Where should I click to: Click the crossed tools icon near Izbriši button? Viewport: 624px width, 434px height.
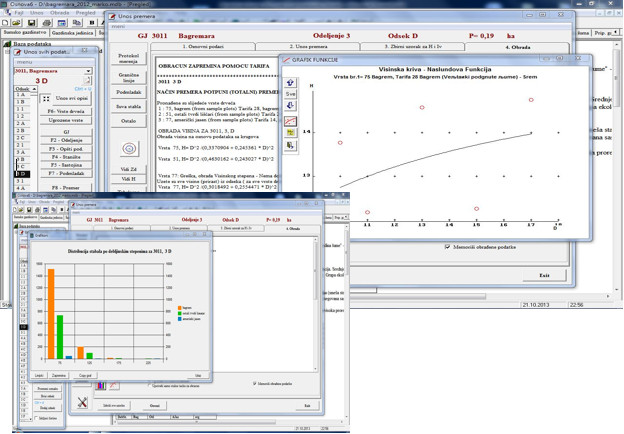(82, 402)
